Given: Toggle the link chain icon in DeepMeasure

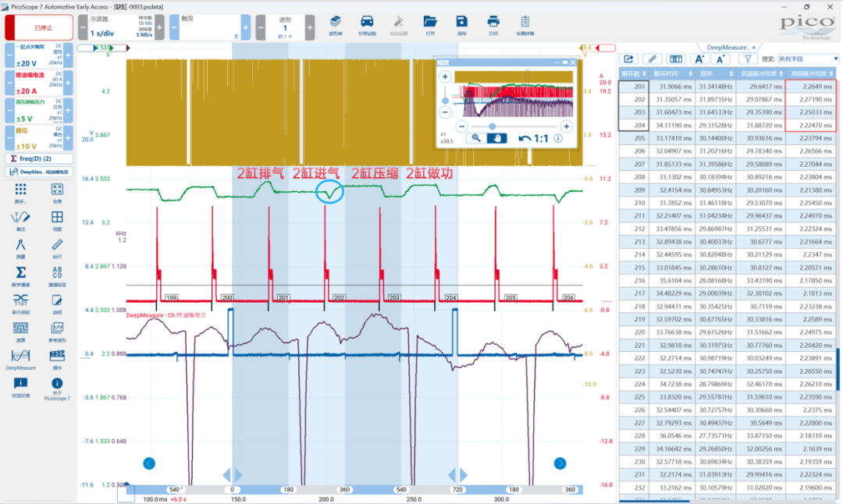Looking at the screenshot, I should click(x=652, y=59).
